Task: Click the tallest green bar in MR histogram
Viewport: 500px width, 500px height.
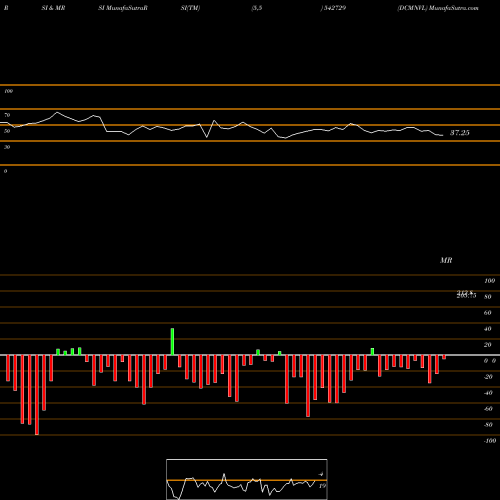Action: coord(172,342)
